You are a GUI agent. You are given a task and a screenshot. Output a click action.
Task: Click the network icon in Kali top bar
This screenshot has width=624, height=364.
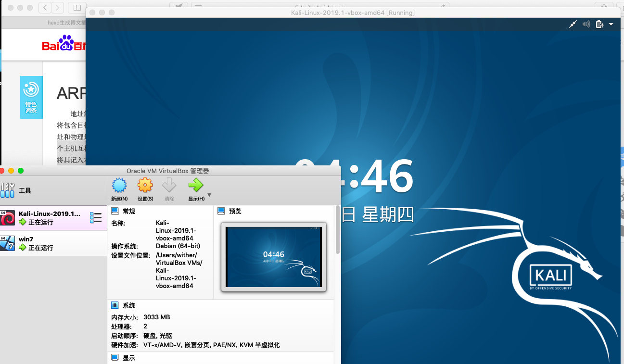(573, 25)
